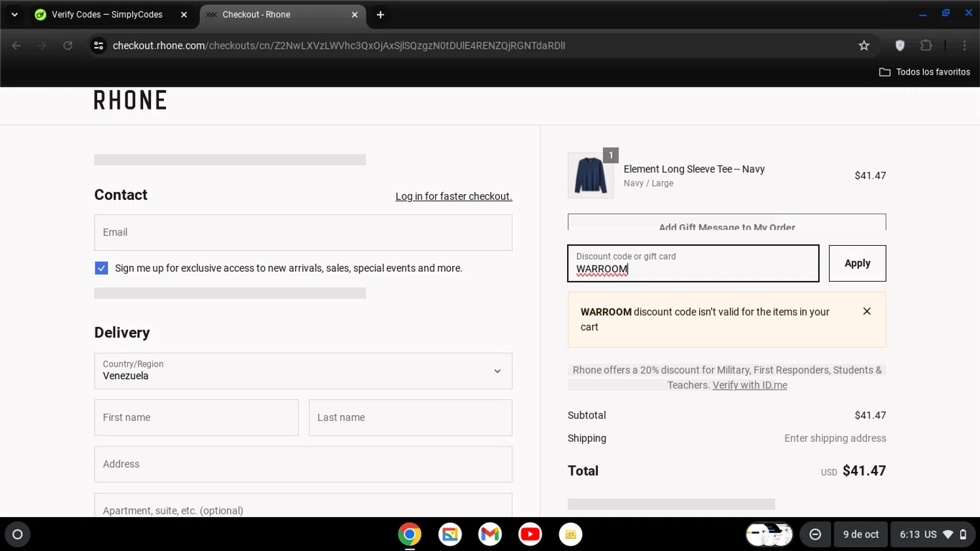Open the Chrome three-dot menu
980x551 pixels.
[964, 46]
